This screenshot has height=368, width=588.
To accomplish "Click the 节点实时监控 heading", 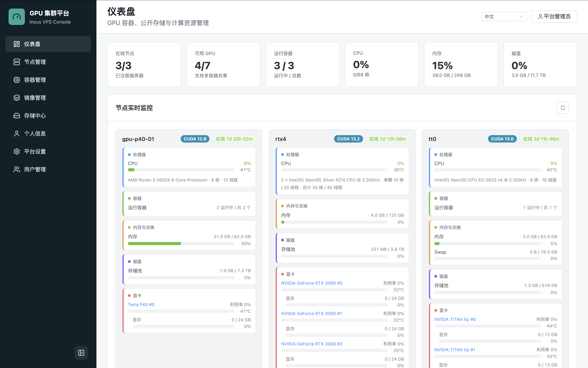I will tap(134, 108).
